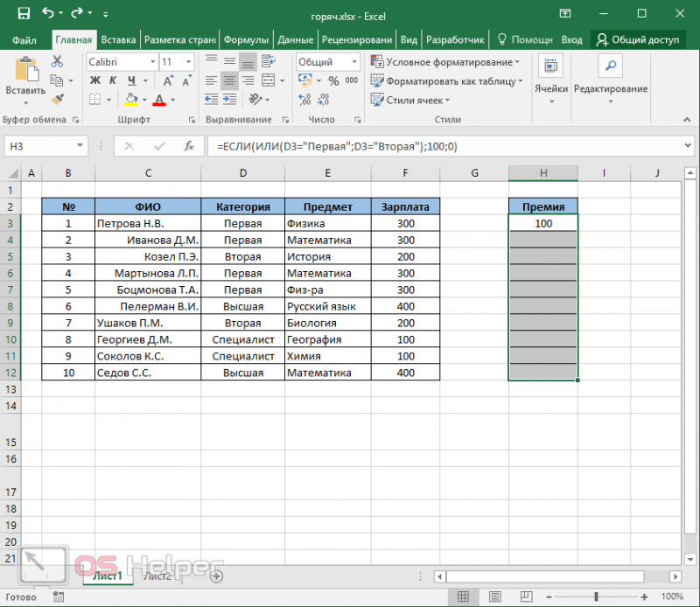The image size is (700, 607).
Task: Switch to the Лист2 sheet tab
Action: coord(157,576)
